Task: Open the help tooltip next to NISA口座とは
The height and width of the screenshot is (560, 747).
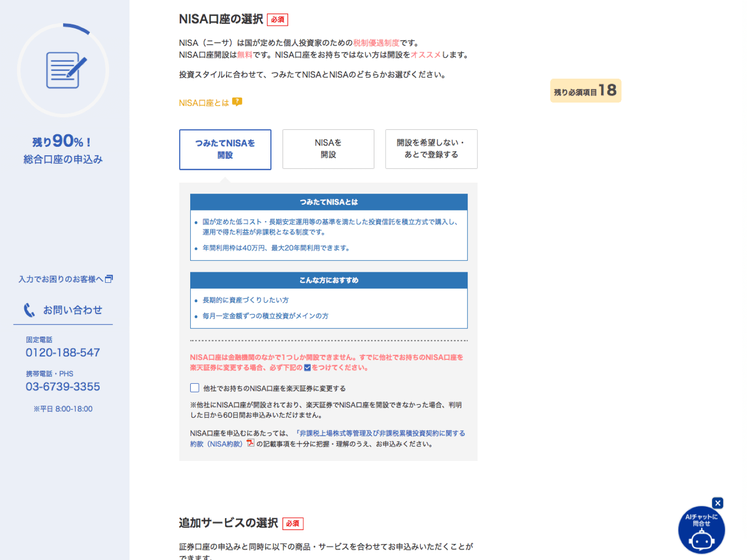Action: point(238,102)
